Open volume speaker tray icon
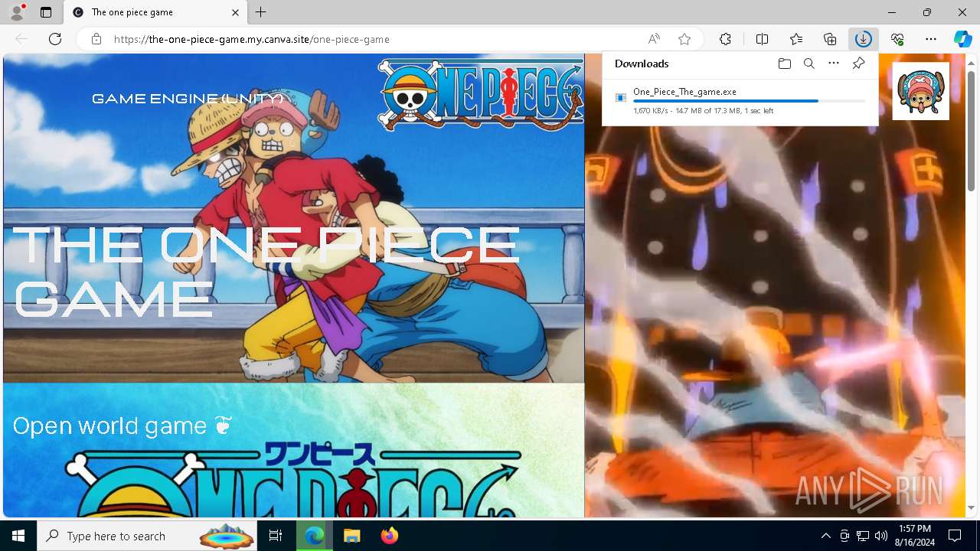 pyautogui.click(x=881, y=536)
